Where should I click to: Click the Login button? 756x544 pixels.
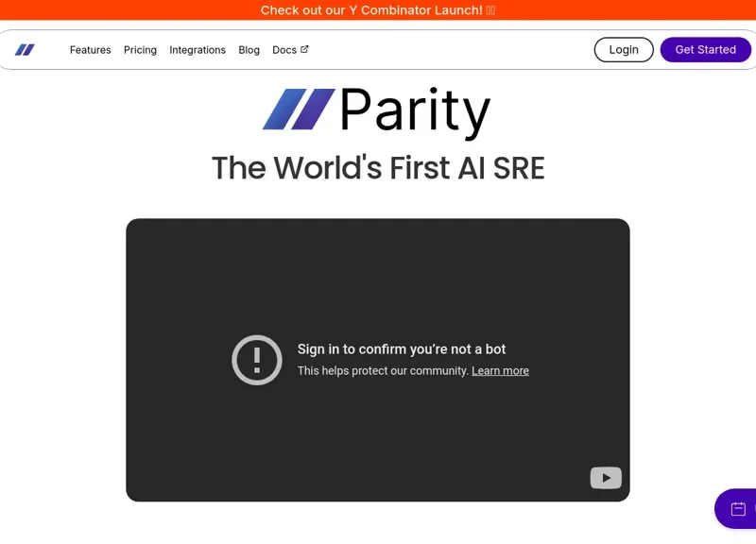point(623,49)
